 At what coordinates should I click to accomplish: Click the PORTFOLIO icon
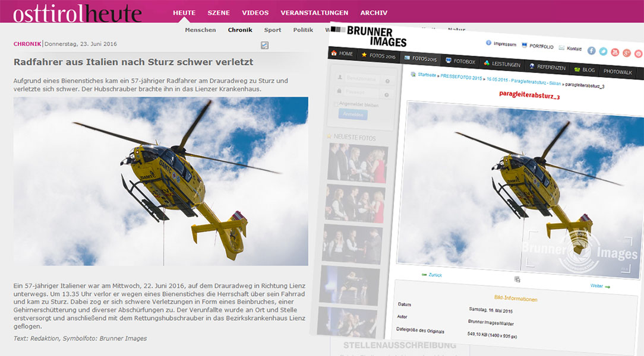coord(524,45)
